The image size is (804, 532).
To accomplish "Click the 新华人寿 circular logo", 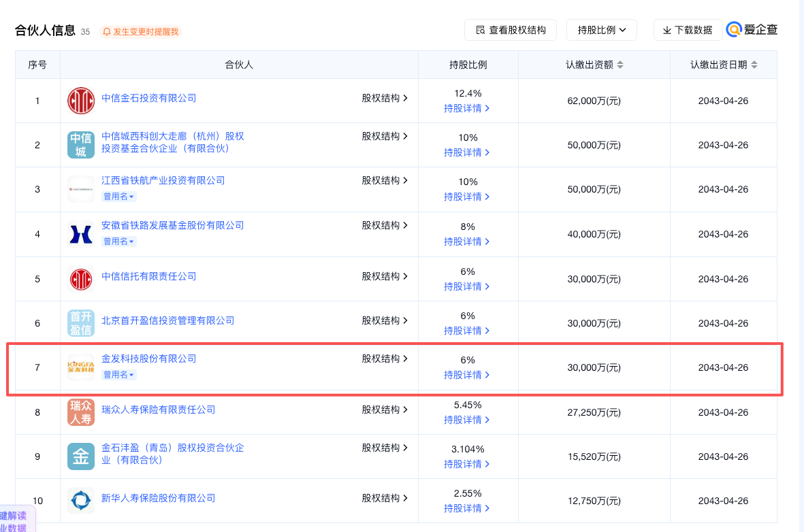I will [x=81, y=500].
